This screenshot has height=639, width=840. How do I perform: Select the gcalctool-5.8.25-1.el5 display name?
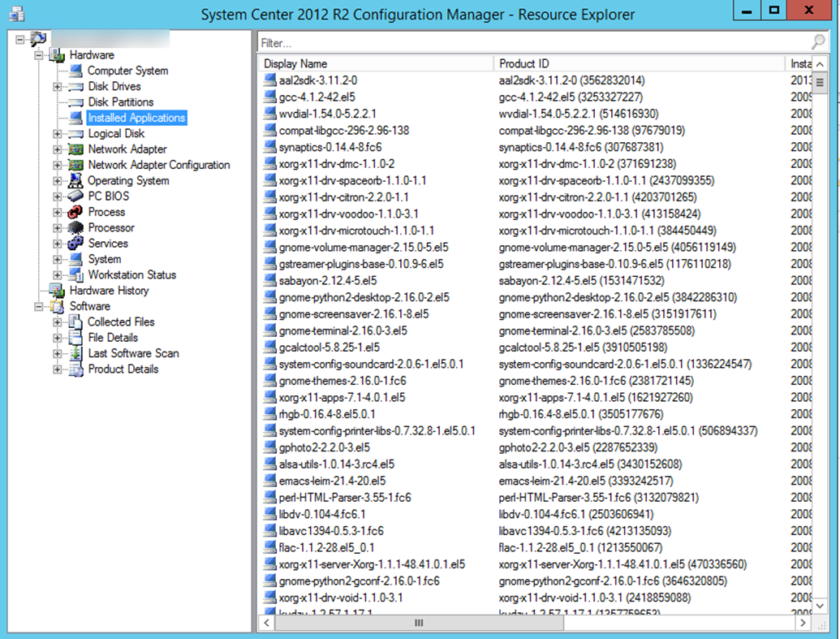pyautogui.click(x=329, y=348)
